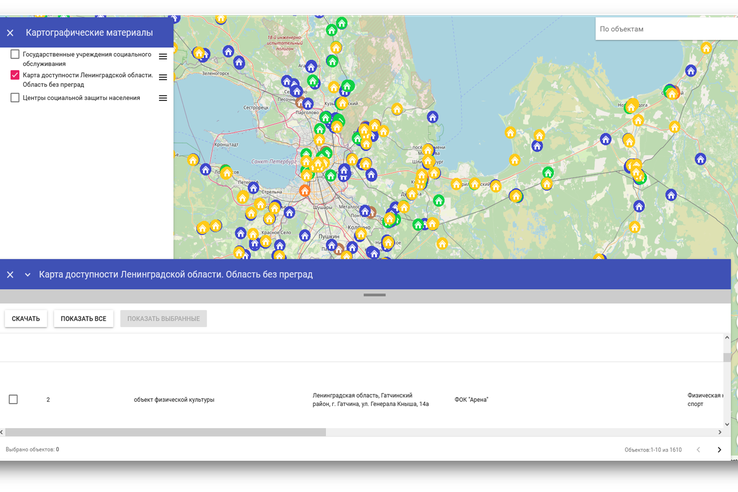Click the Физическая культура и спорт cell
This screenshot has height=492, width=738.
[x=705, y=400]
